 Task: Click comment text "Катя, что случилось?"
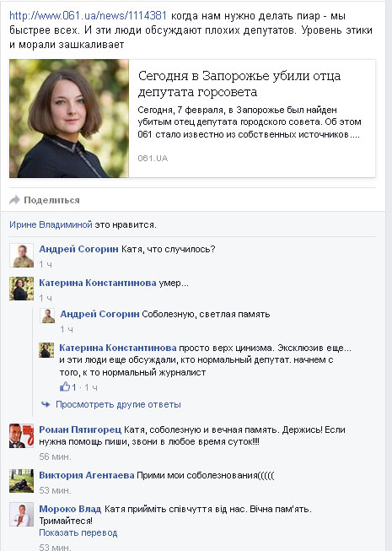[168, 249]
